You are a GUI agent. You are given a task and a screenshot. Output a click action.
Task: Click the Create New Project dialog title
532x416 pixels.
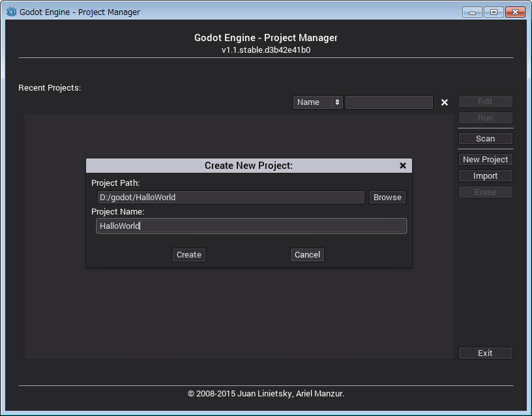click(248, 166)
